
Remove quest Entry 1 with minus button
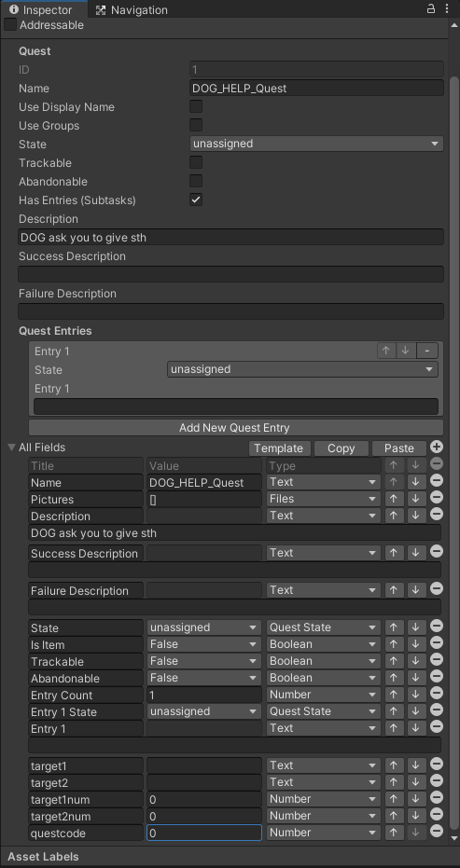[x=426, y=351]
